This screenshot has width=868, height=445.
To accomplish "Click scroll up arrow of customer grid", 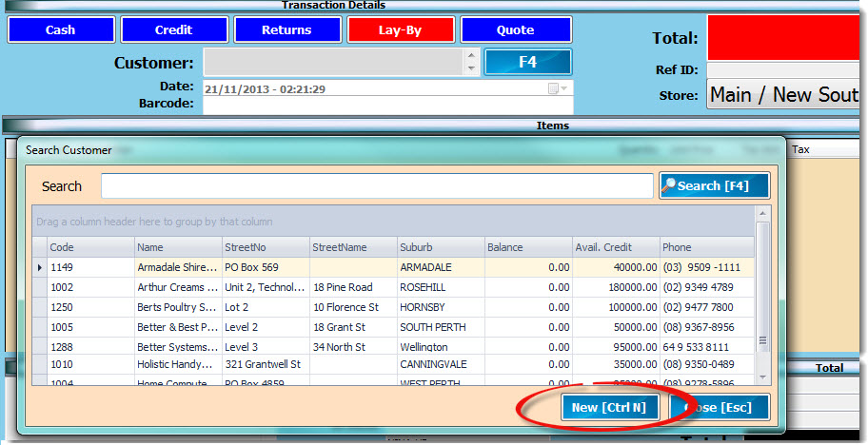I will (x=762, y=213).
